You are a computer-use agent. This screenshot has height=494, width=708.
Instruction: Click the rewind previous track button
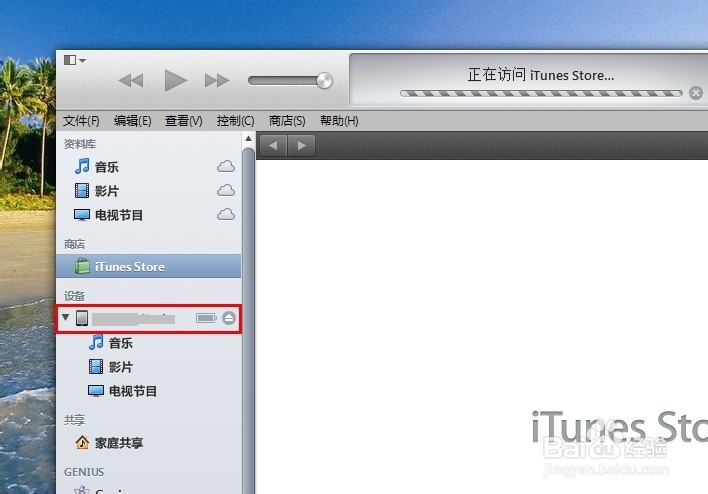130,81
